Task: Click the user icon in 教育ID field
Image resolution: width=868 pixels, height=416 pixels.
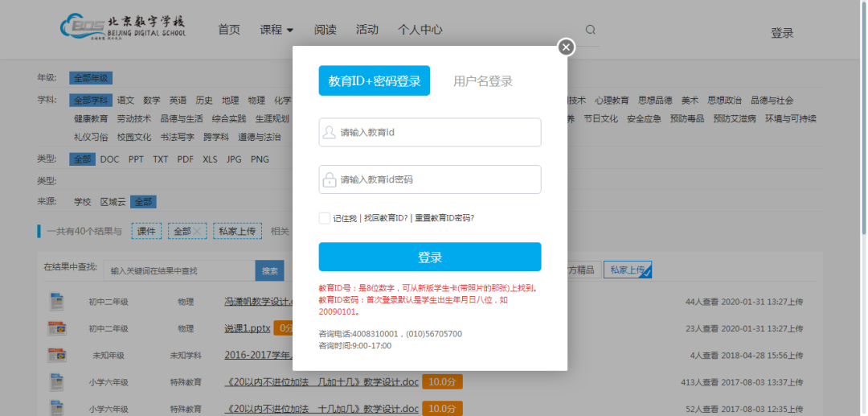Action: pos(329,133)
